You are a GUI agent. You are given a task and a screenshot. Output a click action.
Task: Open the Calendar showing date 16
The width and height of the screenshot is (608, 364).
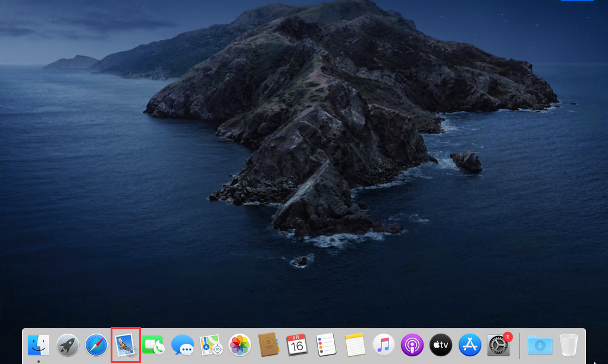297,344
